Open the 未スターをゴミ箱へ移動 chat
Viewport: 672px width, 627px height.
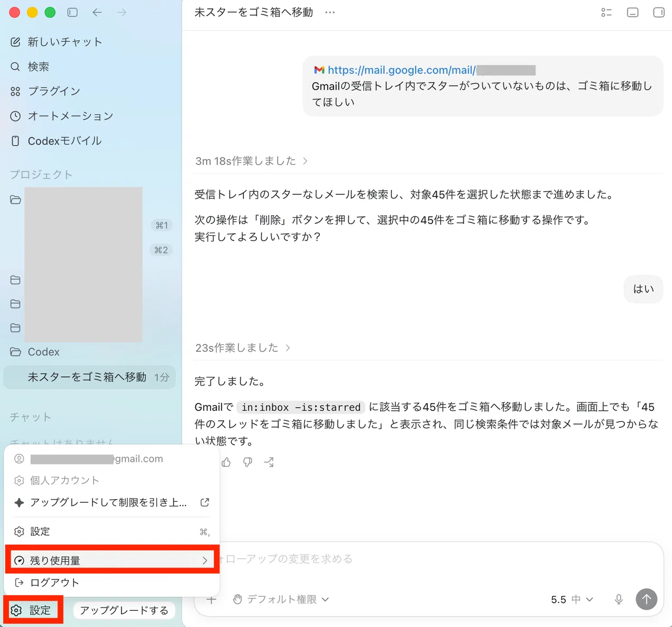(x=90, y=377)
